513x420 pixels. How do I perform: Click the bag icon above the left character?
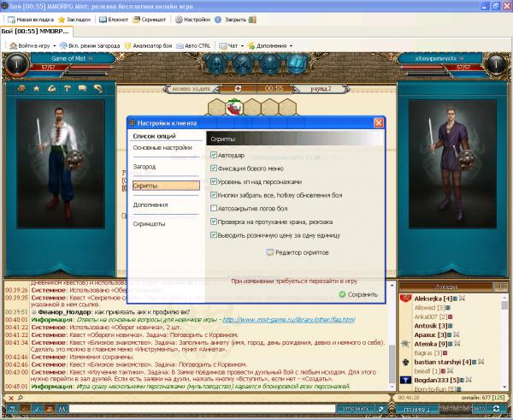coord(21,88)
